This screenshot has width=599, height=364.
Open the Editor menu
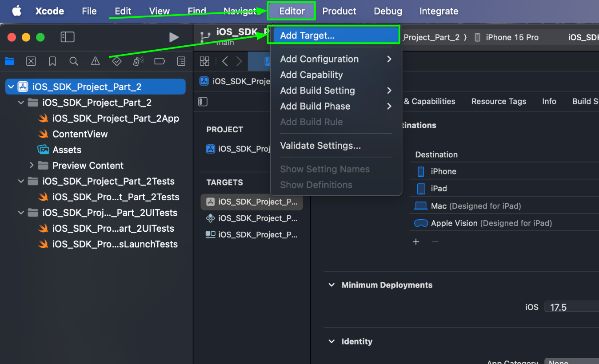click(x=292, y=11)
